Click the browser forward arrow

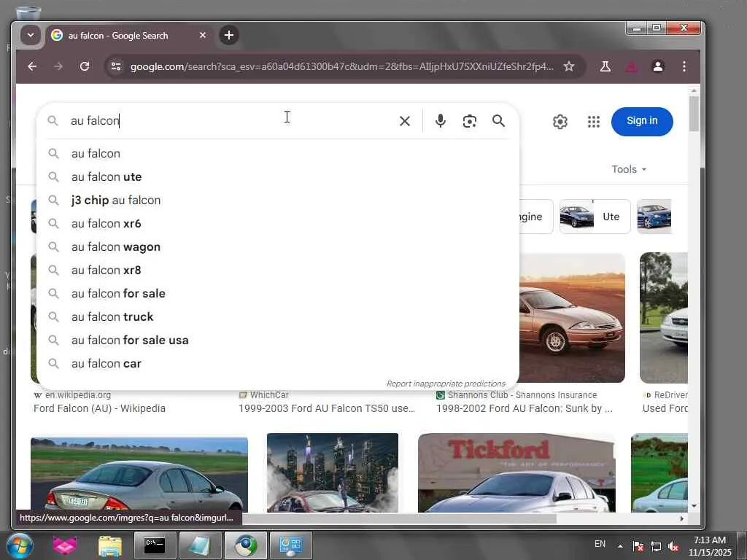(x=58, y=66)
